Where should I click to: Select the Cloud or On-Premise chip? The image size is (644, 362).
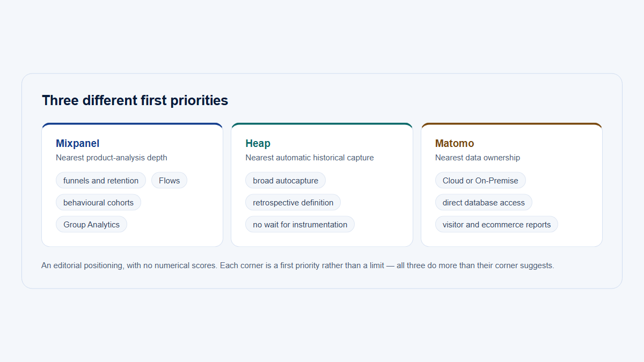pyautogui.click(x=480, y=180)
